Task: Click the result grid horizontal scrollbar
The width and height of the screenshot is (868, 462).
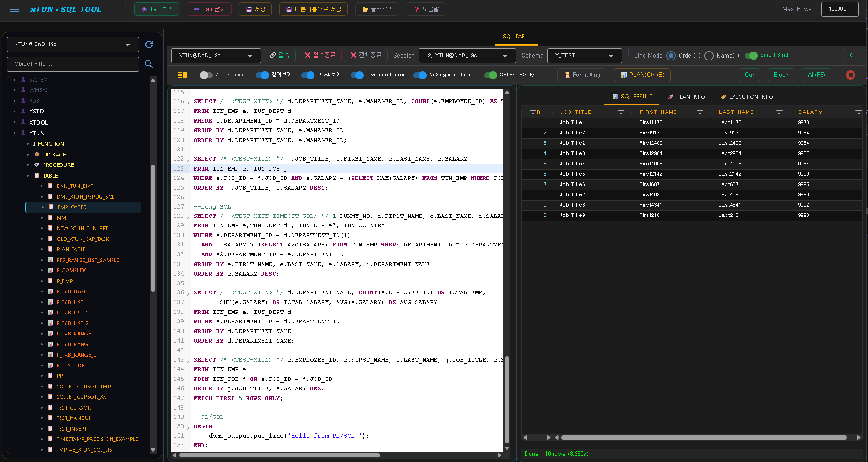Action: (x=704, y=438)
